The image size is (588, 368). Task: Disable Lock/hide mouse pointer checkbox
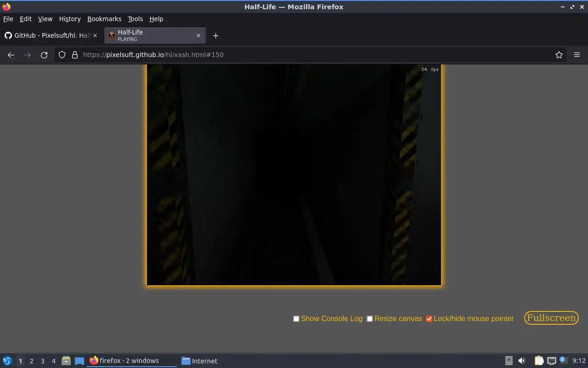[429, 319]
